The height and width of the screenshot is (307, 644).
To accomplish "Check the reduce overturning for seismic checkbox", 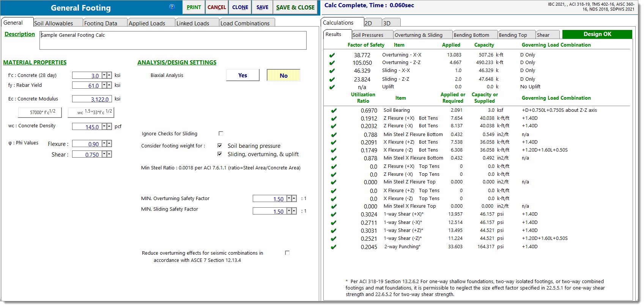I will [287, 253].
